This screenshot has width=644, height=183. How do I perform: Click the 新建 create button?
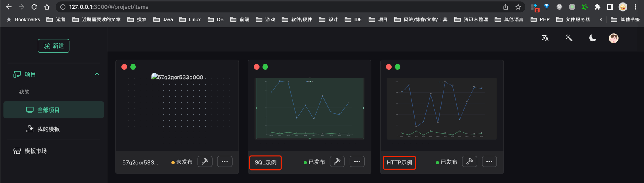coord(54,46)
